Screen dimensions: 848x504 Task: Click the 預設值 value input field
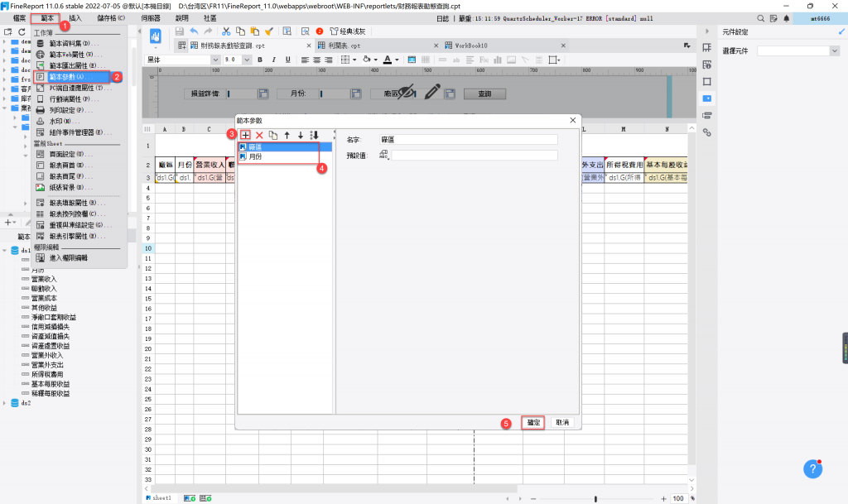475,155
